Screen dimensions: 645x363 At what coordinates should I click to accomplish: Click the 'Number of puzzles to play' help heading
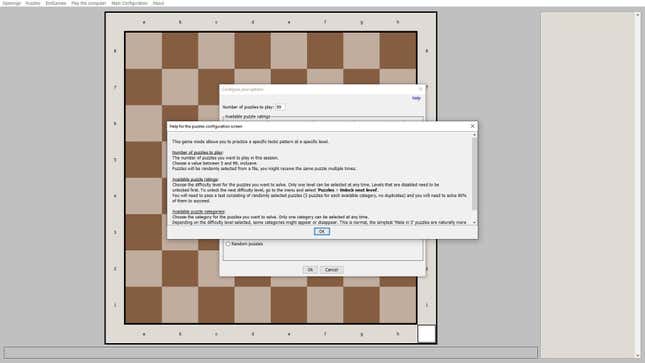[x=197, y=153]
